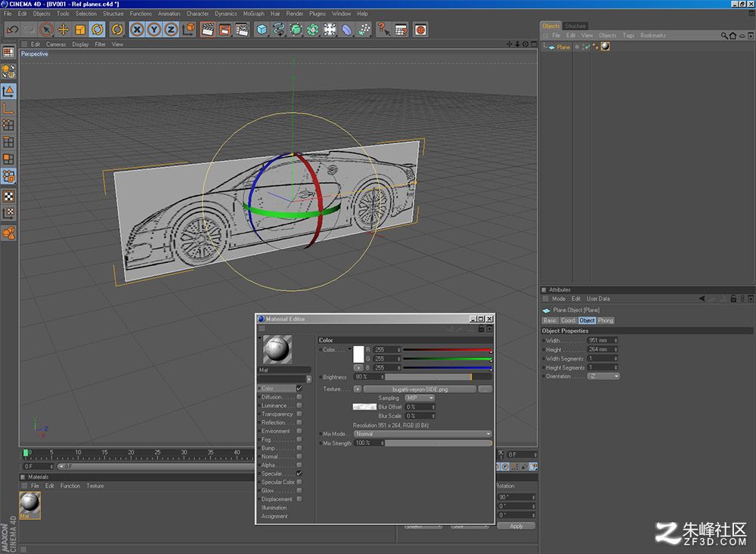Viewport: 756px width, 554px height.
Task: Toggle the Z axis lock
Action: tap(171, 30)
